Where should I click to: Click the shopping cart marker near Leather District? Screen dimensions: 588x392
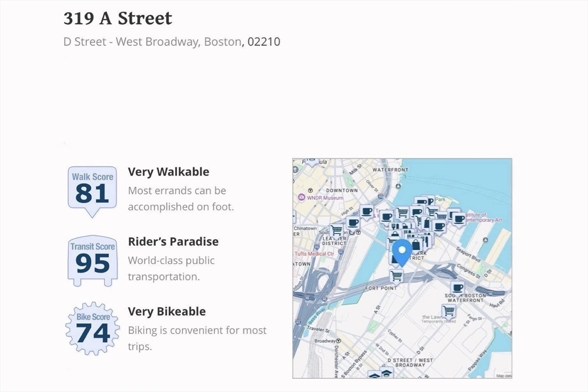[336, 231]
